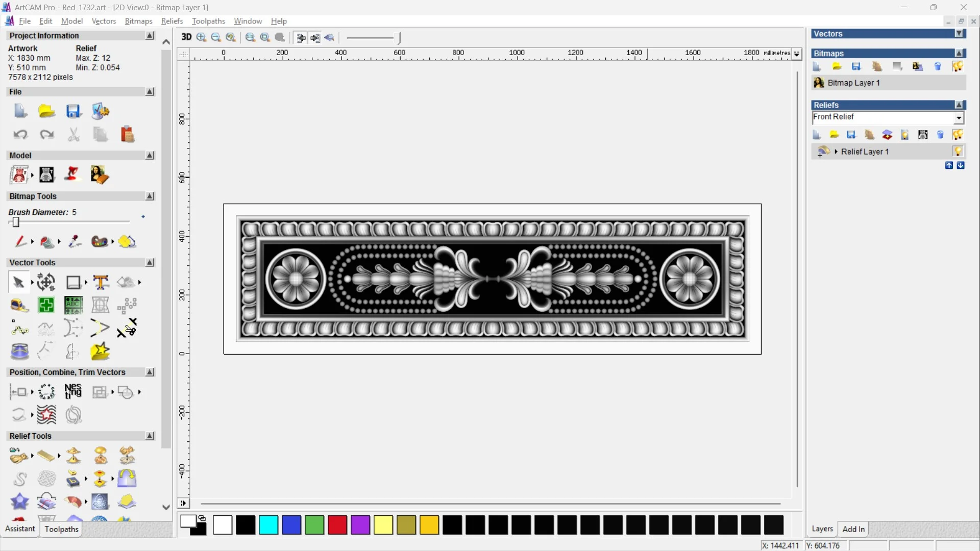Screen dimensions: 980x551
Task: Open the Add In tab
Action: coord(853,529)
